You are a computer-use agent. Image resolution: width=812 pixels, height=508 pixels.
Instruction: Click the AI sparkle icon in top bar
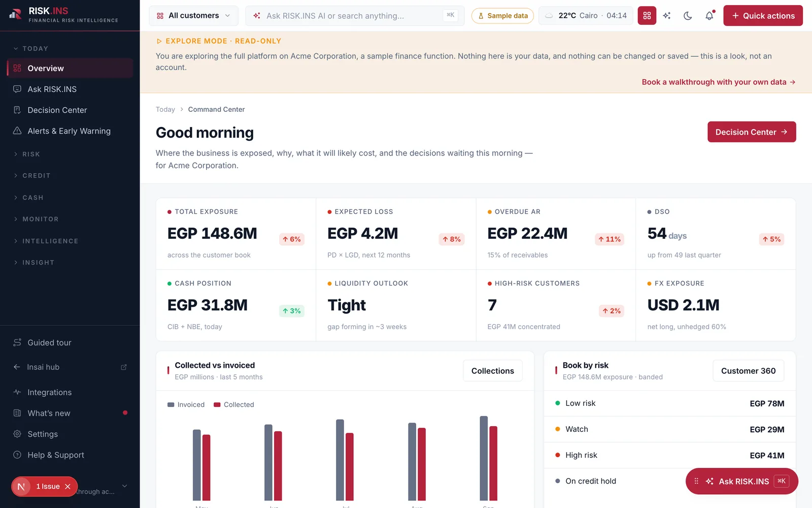coord(667,16)
